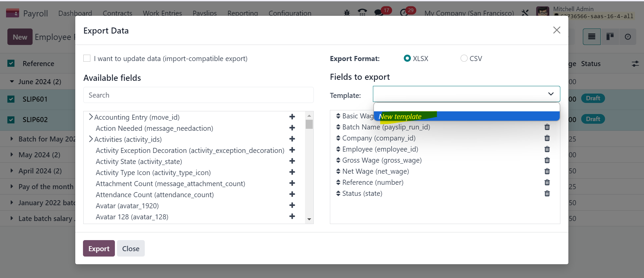This screenshot has width=644, height=278.
Task: Remove Status field with trash icon
Action: coord(547,193)
